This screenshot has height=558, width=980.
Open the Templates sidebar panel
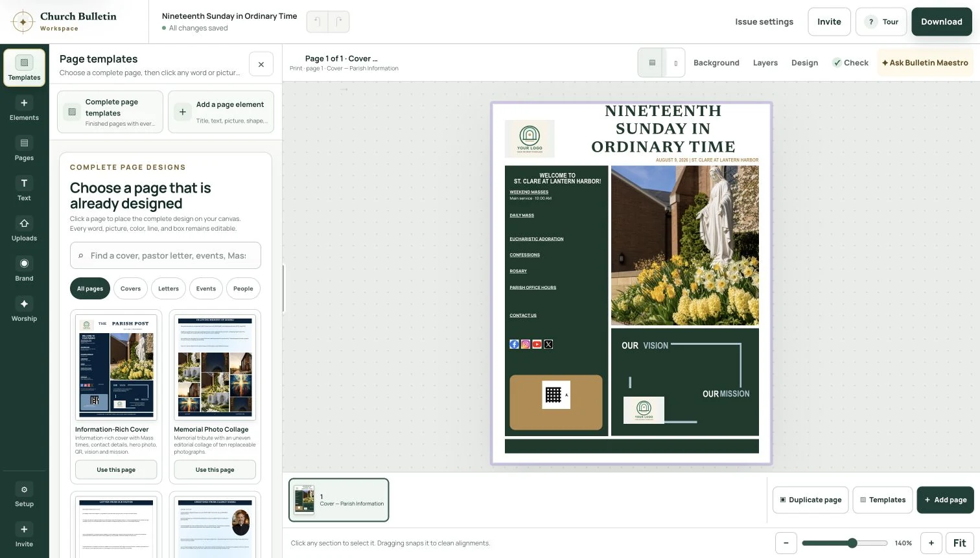[24, 68]
